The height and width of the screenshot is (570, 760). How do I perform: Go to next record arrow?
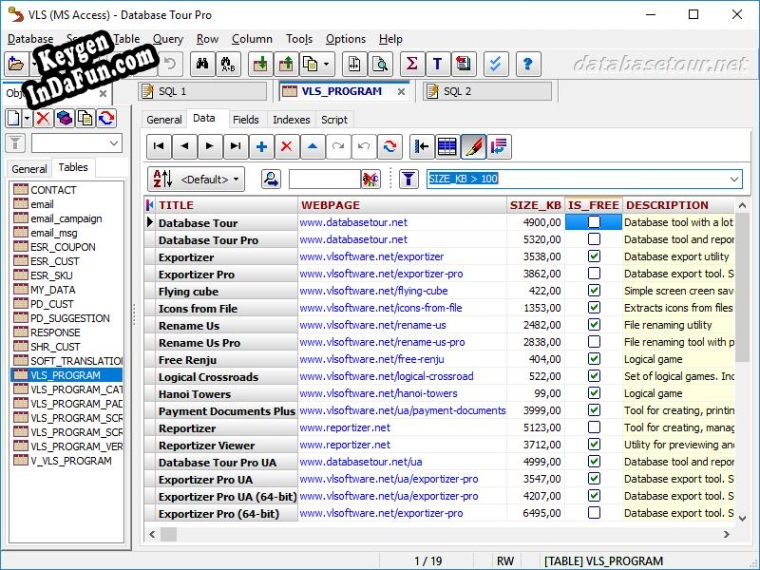click(209, 146)
